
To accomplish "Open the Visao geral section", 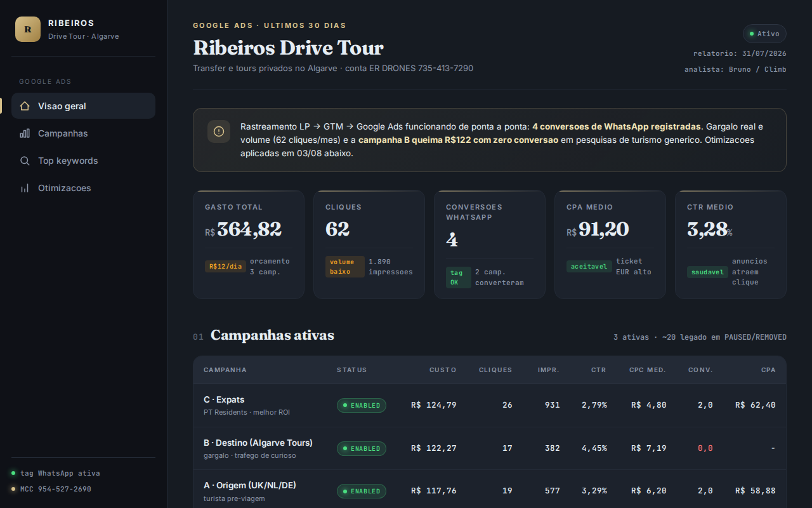I will click(x=83, y=106).
